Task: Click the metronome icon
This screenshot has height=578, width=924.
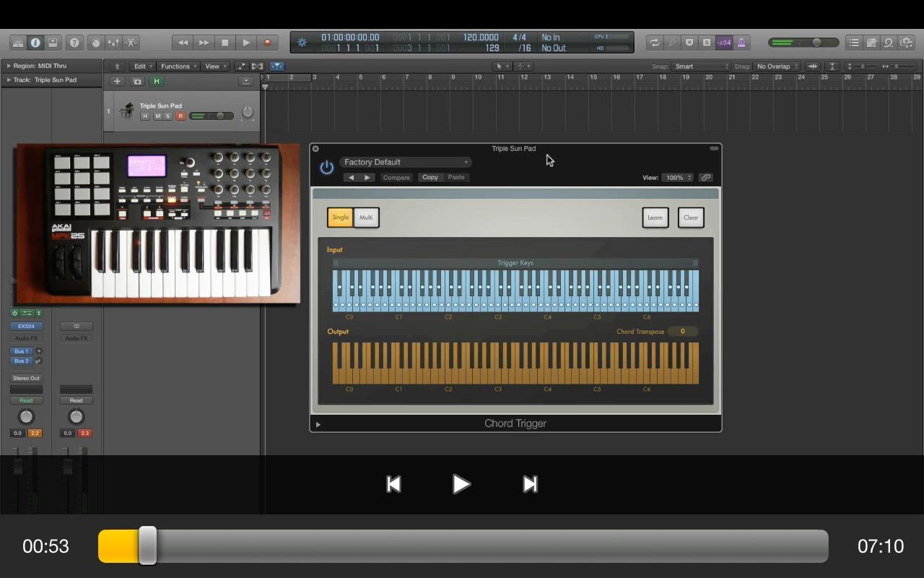Action: coord(741,43)
